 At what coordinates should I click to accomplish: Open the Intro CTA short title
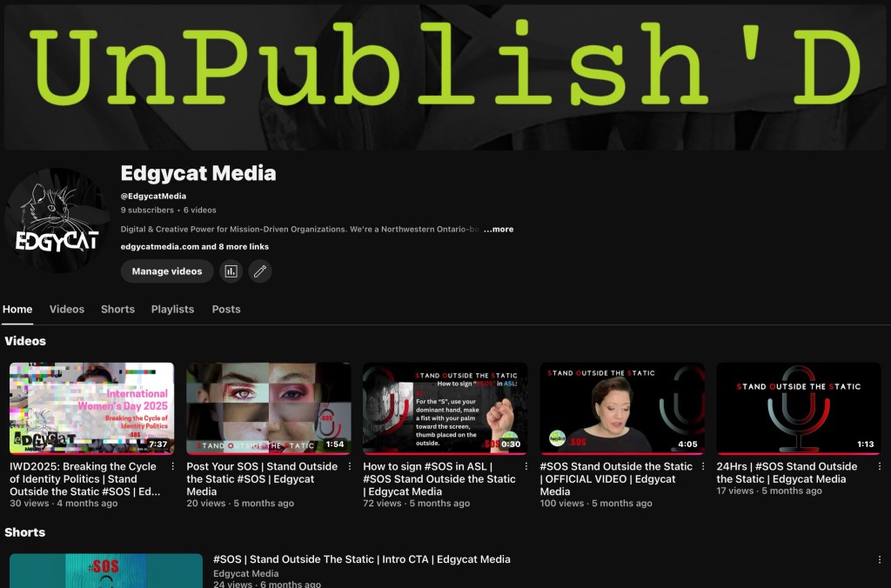[361, 559]
